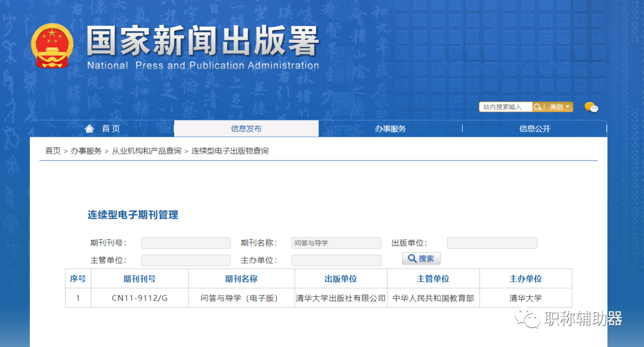644x347 pixels.
Task: Switch to the 信息发布 tab
Action: (246, 128)
